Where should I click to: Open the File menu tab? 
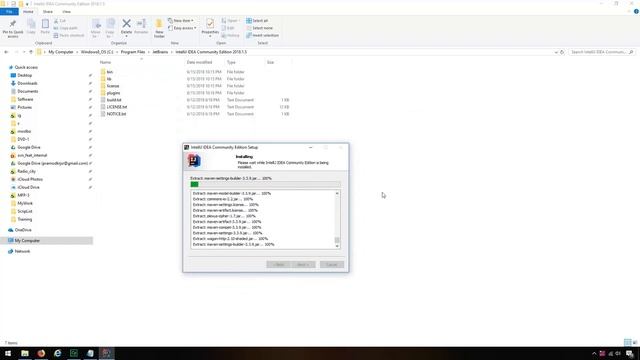[x=9, y=12]
